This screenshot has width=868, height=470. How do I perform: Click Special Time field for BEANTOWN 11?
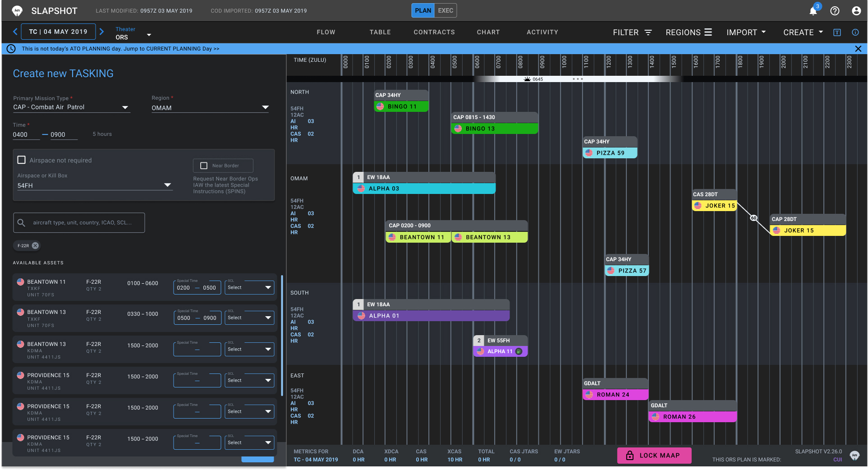tap(197, 287)
